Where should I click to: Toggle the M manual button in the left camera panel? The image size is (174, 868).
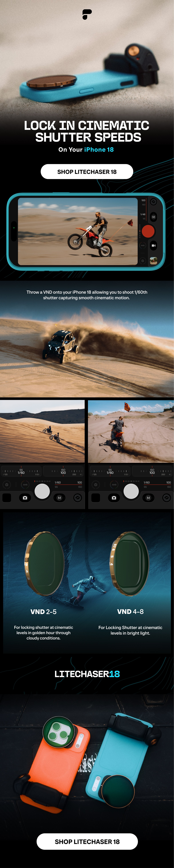(x=60, y=498)
